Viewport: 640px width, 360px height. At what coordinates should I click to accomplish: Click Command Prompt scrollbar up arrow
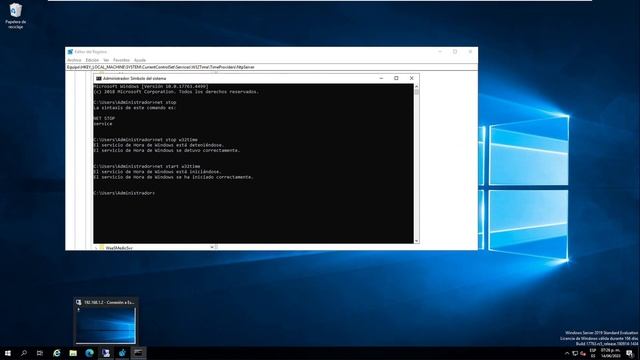click(416, 86)
